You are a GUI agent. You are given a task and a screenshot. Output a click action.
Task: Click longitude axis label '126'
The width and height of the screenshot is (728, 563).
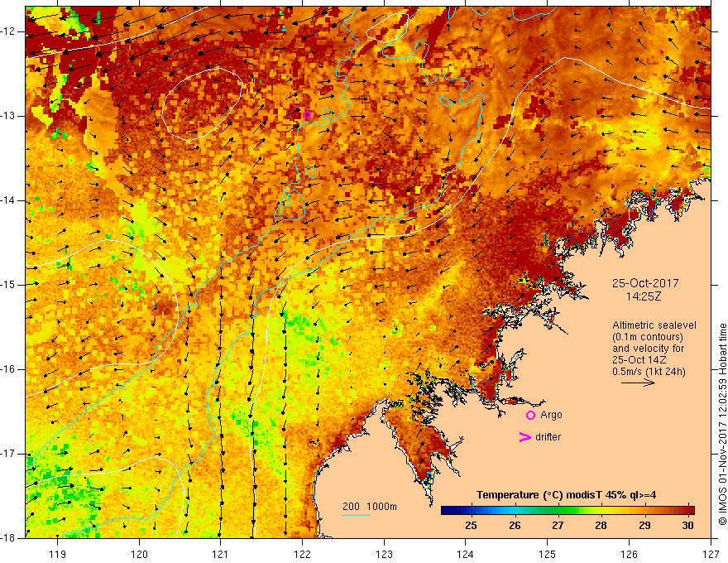629,554
